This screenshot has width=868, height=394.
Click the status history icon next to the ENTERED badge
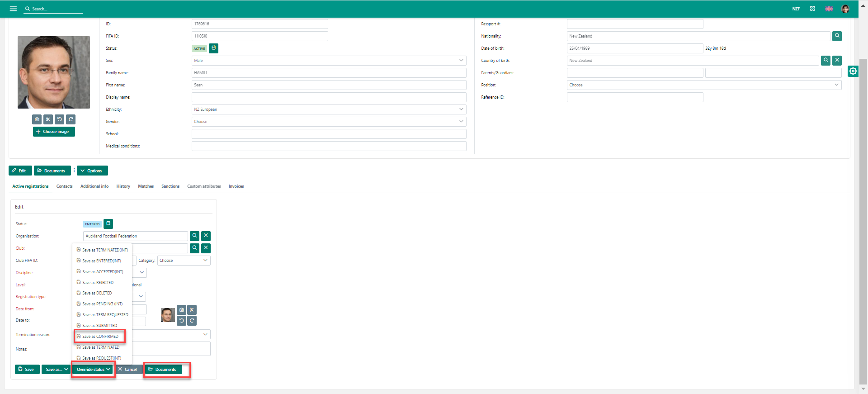click(108, 224)
